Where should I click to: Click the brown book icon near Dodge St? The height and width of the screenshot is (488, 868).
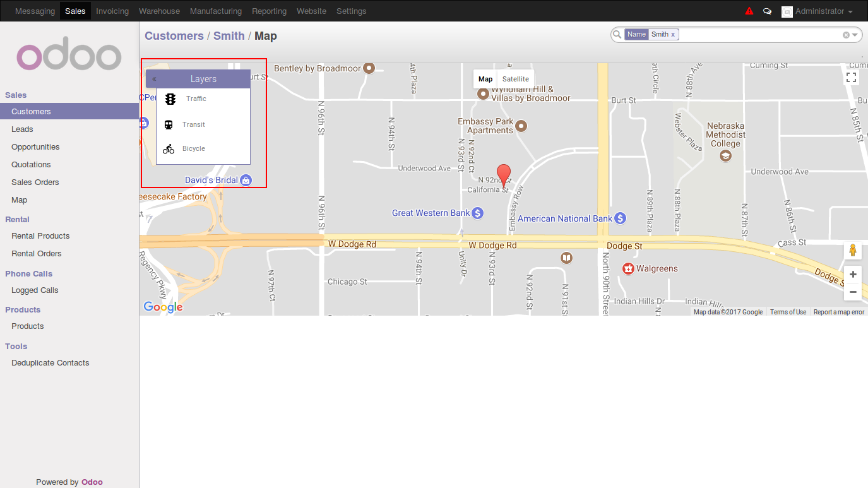pos(567,258)
